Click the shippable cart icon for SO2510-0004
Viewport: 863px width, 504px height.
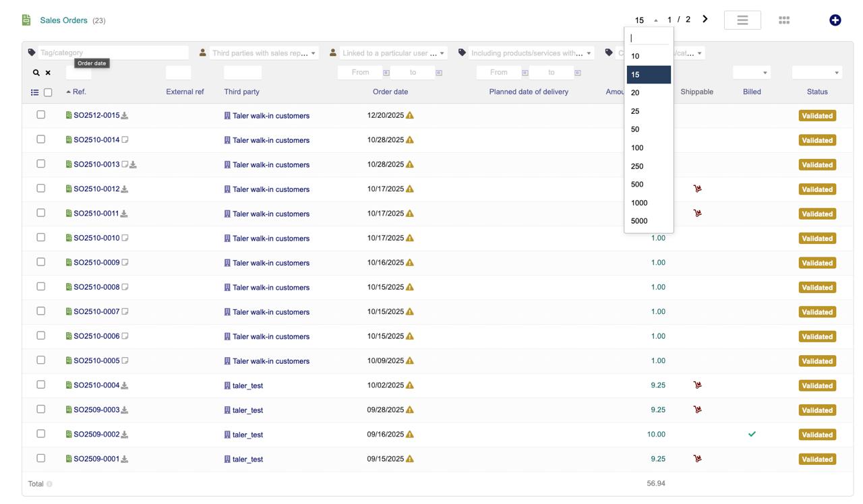[x=697, y=385]
